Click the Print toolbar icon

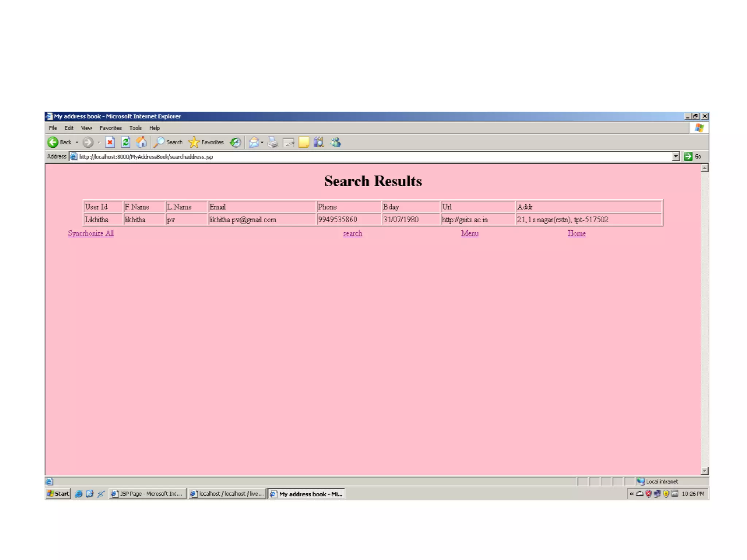(x=272, y=142)
